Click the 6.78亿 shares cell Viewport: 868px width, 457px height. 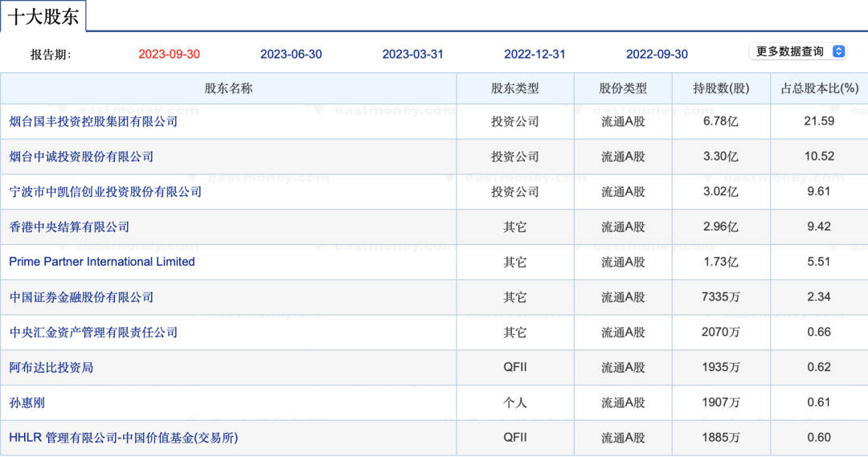pyautogui.click(x=721, y=121)
